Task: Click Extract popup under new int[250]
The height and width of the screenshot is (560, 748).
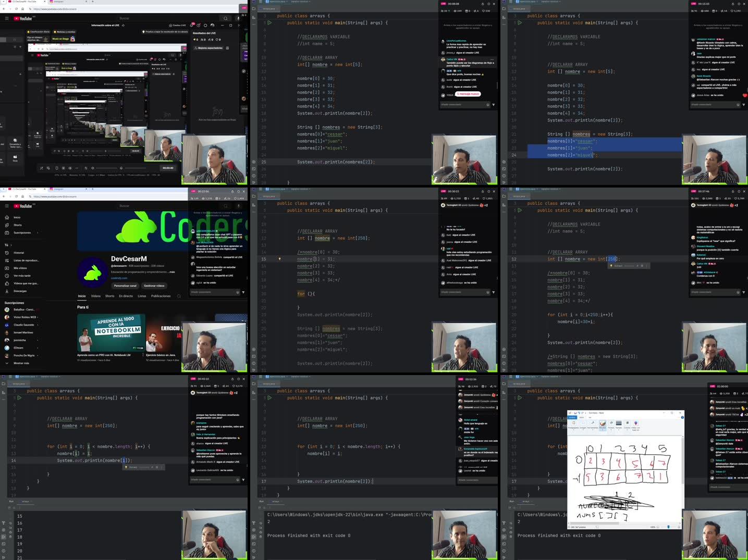Action: pyautogui.click(x=628, y=266)
